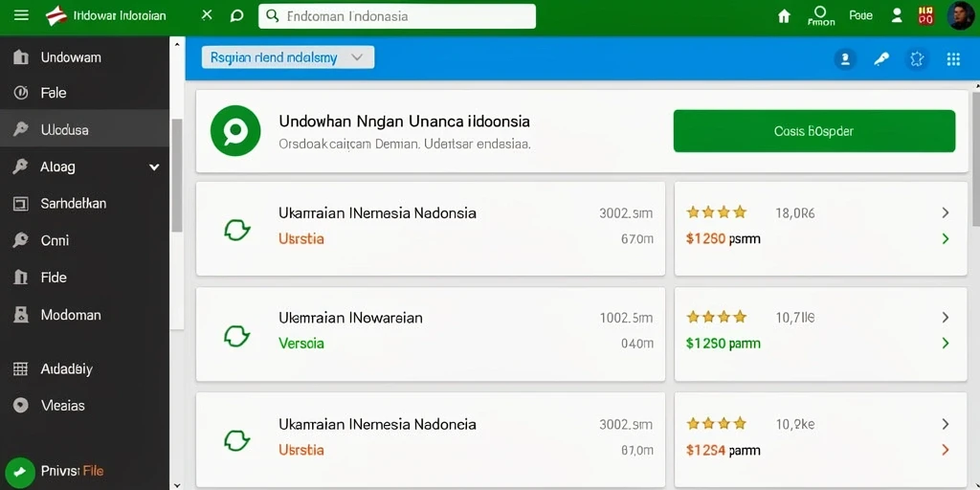
Task: Click refresh icon beside Ukanraian INemesia Nadonsia
Action: pos(237,230)
